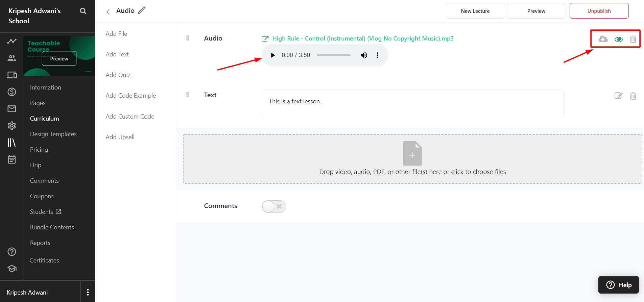Select Add Quiz from the lecture menu
This screenshot has height=302, width=644.
118,75
